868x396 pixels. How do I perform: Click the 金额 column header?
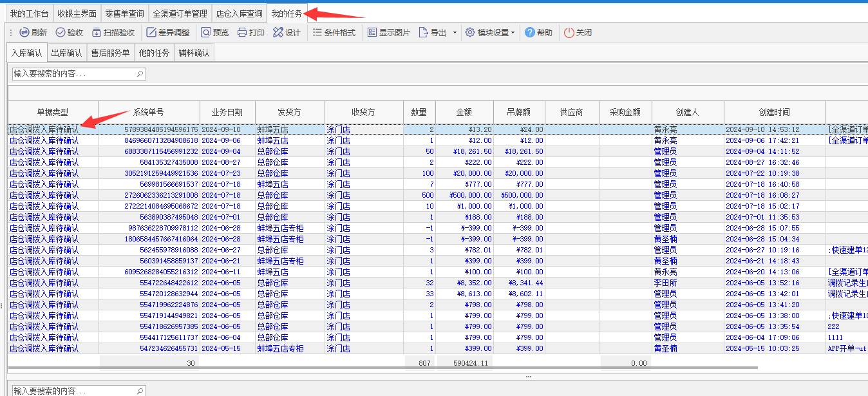click(464, 112)
